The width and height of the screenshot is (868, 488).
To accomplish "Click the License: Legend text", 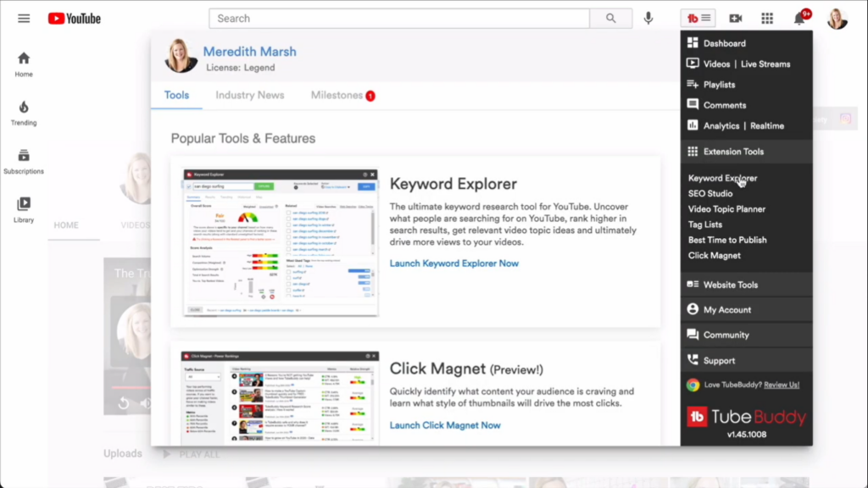I will (x=240, y=68).
